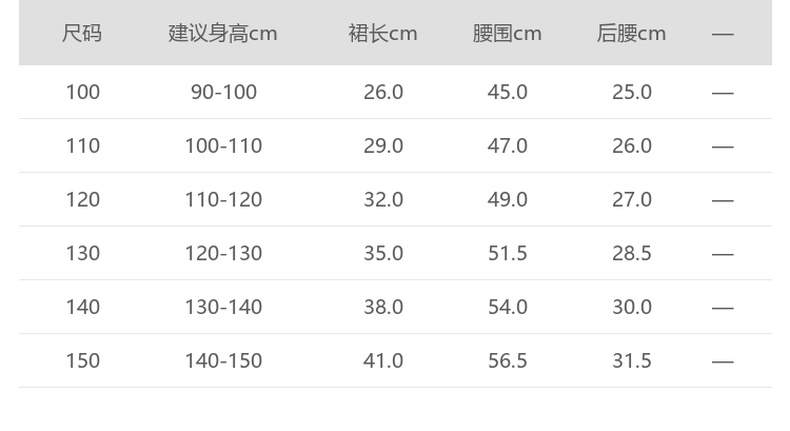Click the 尺码 column header
The width and height of the screenshot is (790, 431).
click(82, 34)
